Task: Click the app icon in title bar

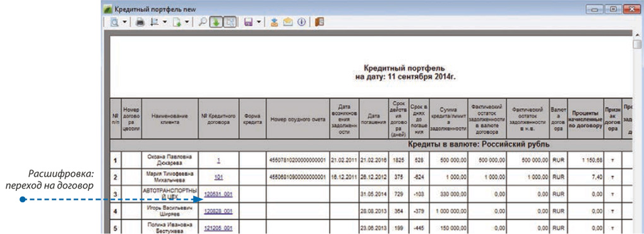Action: coord(108,9)
